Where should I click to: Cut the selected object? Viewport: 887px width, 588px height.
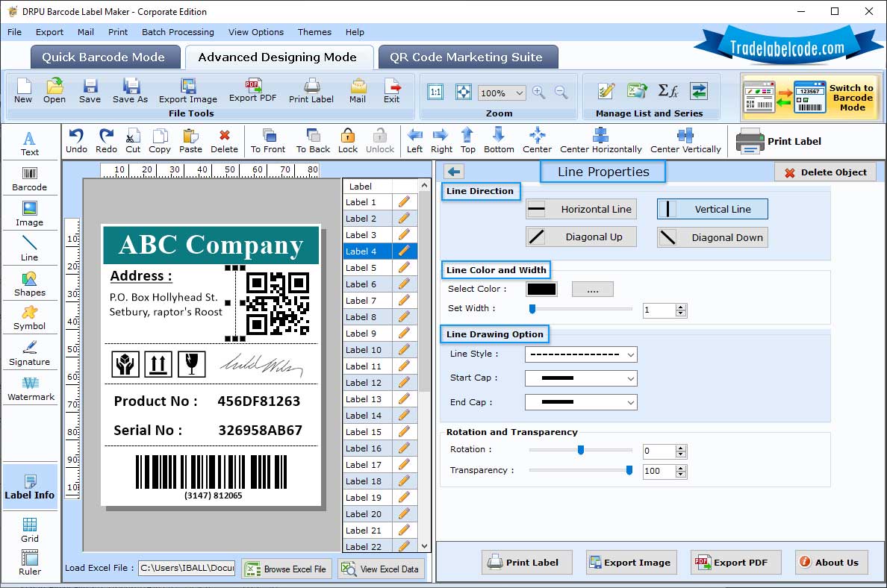(133, 141)
